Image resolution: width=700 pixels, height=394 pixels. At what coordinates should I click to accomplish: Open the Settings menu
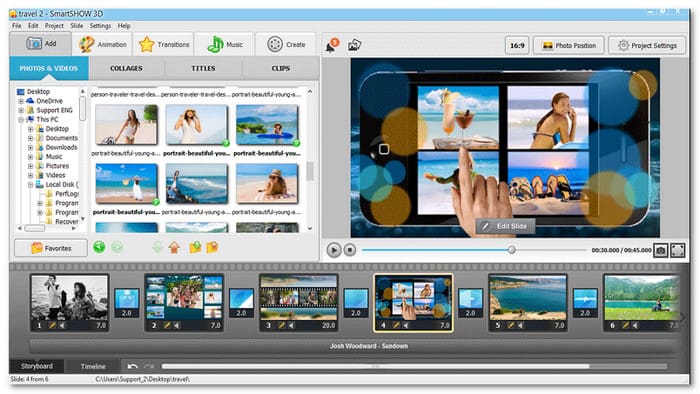click(x=100, y=26)
